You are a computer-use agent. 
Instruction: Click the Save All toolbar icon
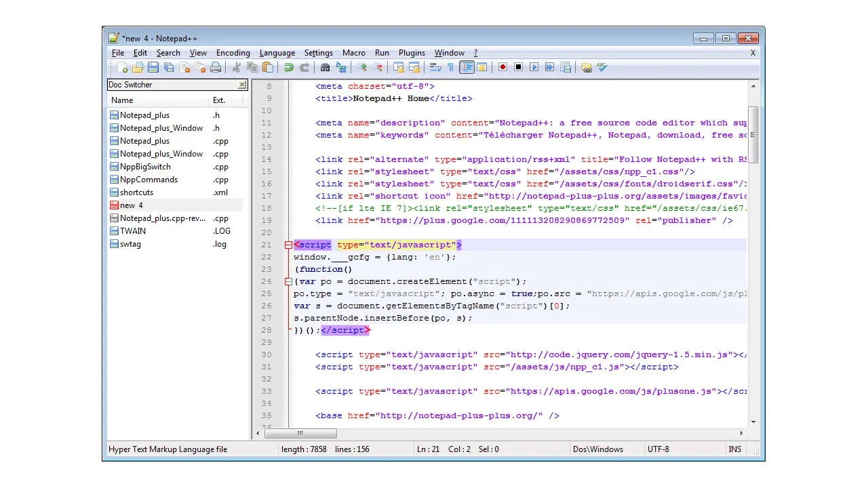pos(169,67)
